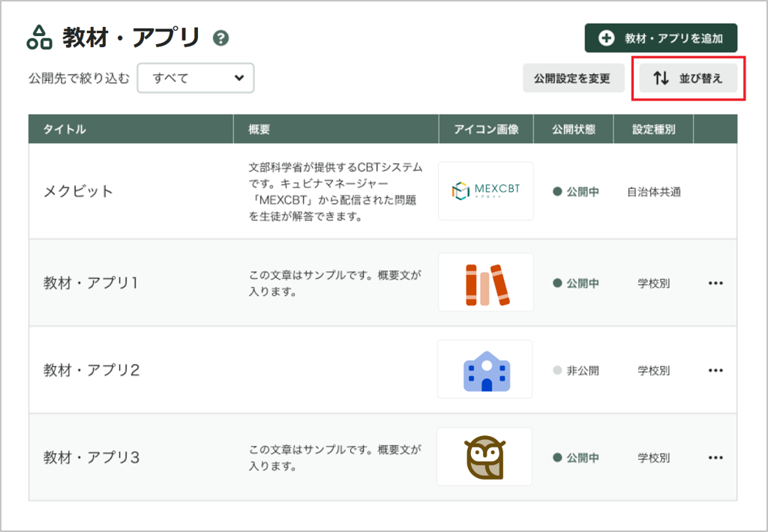Screen dimensions: 768x532
Task: Click the 公開中 status of 教材・アプリ3
Action: tap(576, 458)
